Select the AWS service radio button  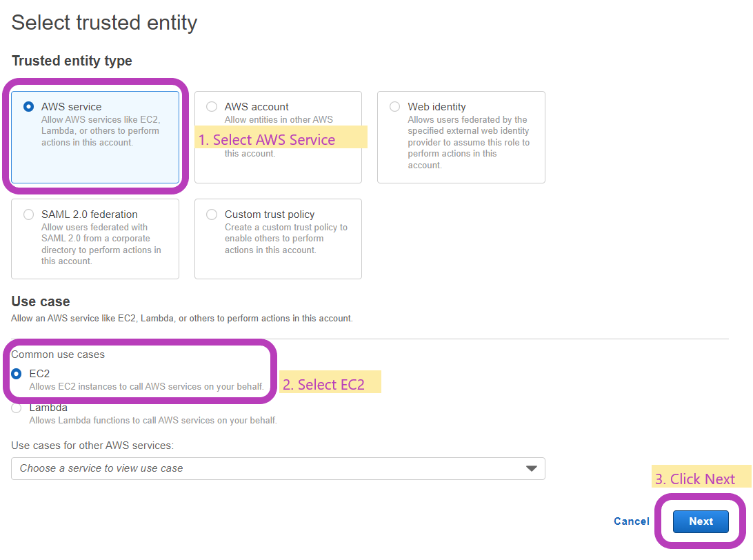pyautogui.click(x=28, y=106)
